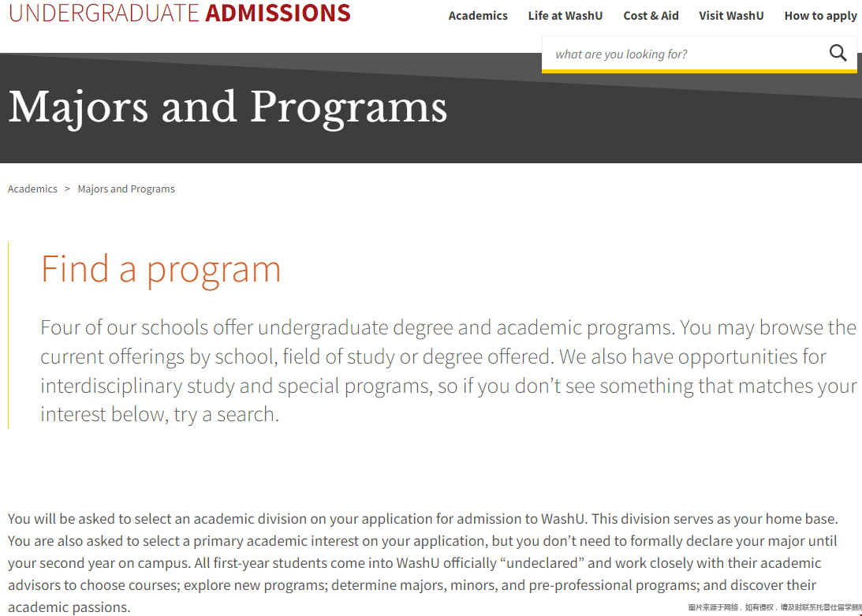Click the How to apply link
The height and width of the screenshot is (616, 862).
point(820,16)
